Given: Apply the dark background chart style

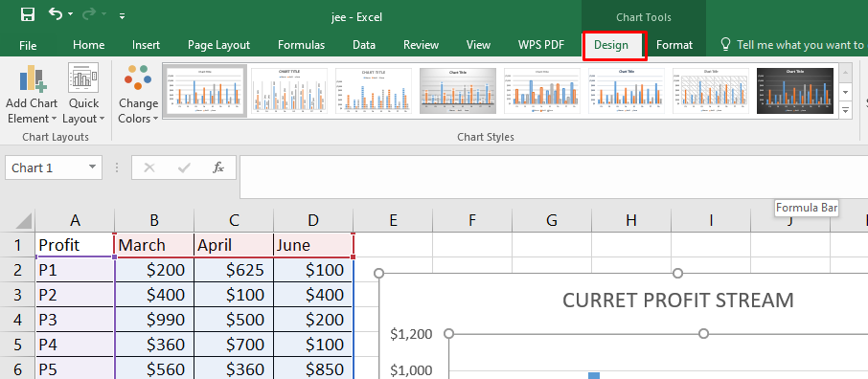Looking at the screenshot, I should (x=795, y=91).
